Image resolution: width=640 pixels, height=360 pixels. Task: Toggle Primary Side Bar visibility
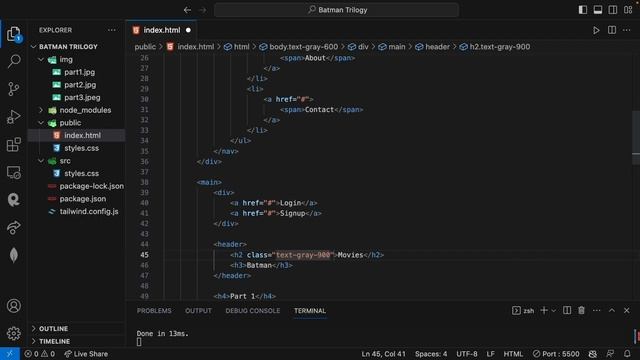(x=583, y=10)
